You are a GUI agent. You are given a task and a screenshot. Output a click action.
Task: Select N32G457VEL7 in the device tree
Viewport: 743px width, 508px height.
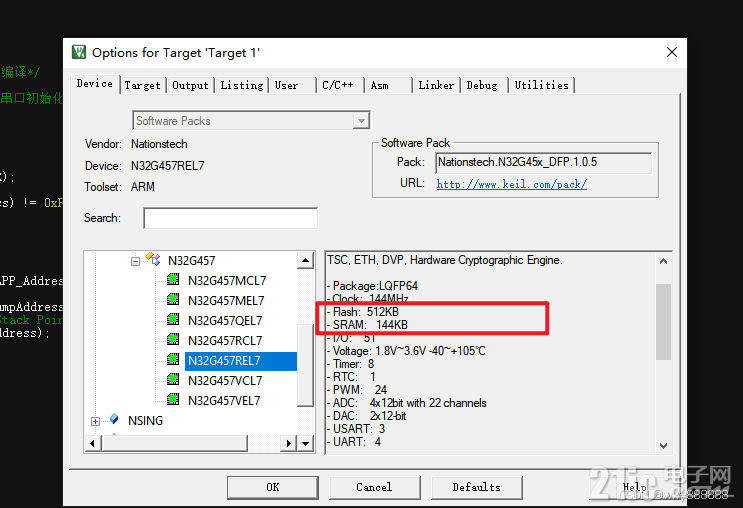[224, 400]
